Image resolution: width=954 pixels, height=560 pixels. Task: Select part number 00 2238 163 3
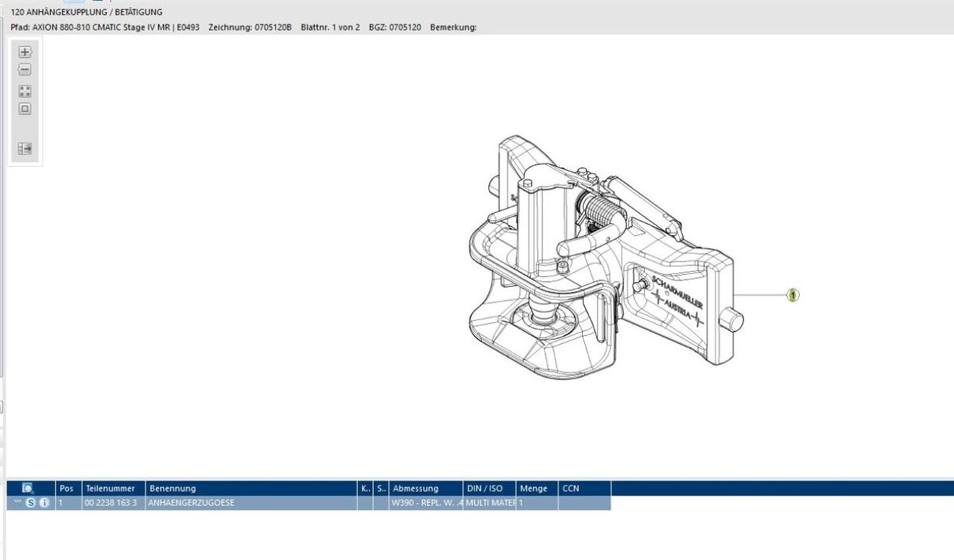click(x=111, y=503)
